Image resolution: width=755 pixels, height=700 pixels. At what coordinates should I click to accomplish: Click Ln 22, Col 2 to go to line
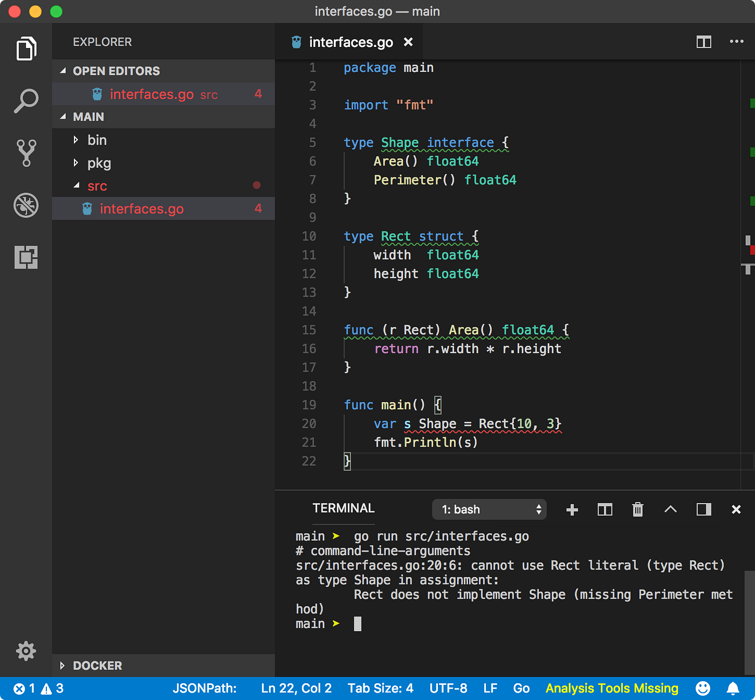296,688
